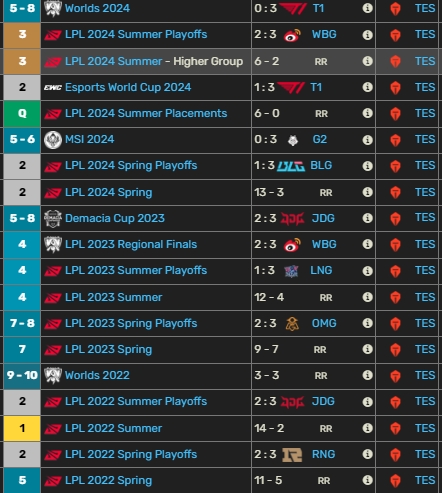This screenshot has width=442, height=493.
Task: Click WBG team name in Summer Playoffs 2024 row
Action: 324,34
